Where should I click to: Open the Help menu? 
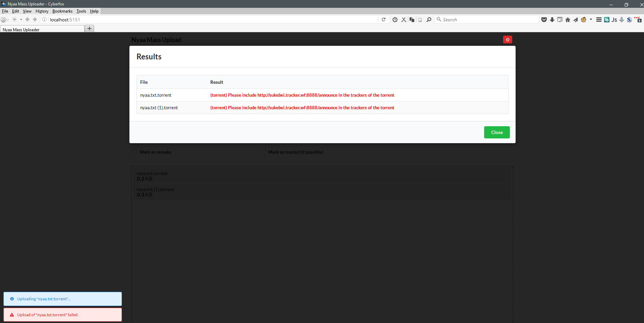[94, 11]
